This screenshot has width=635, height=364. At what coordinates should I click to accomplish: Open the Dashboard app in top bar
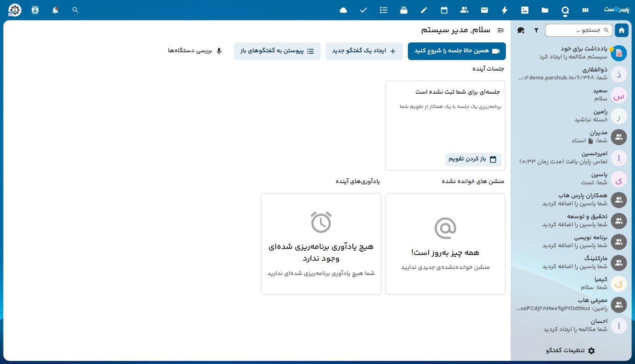(585, 10)
